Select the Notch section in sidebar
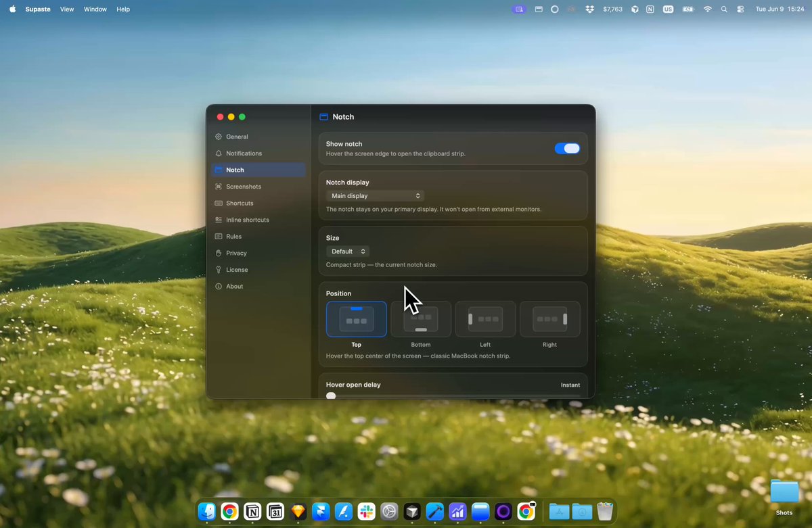This screenshot has width=812, height=528. click(258, 170)
